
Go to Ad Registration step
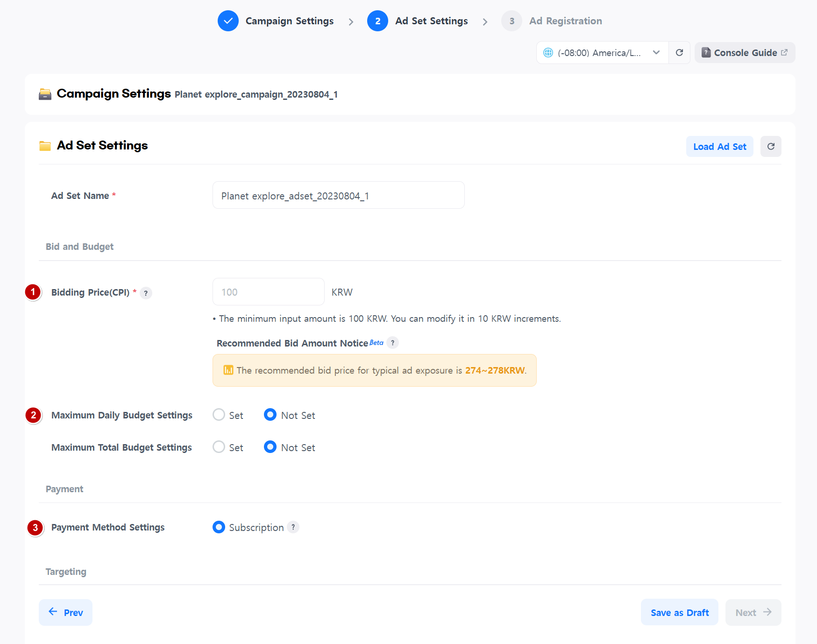(x=565, y=21)
